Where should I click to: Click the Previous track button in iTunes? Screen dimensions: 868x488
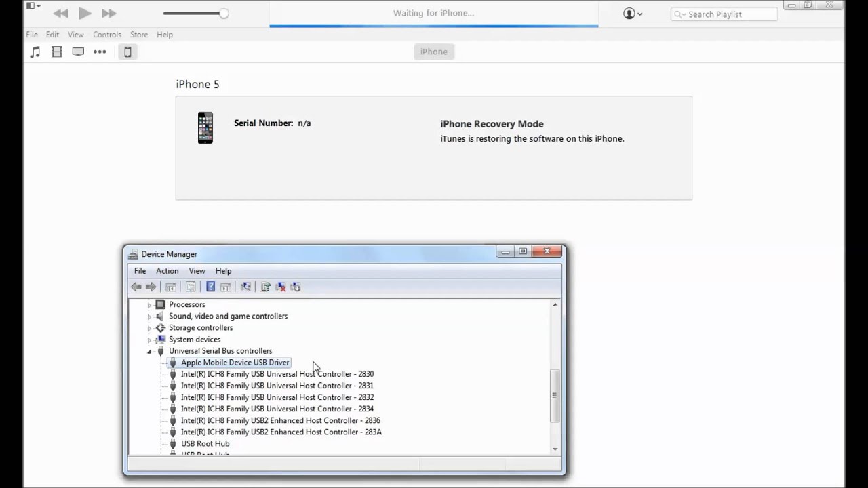coord(60,14)
